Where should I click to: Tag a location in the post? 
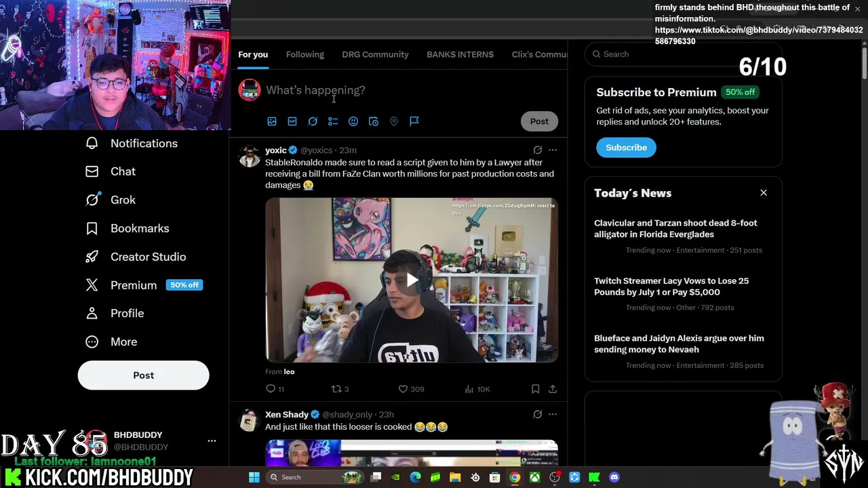(x=394, y=121)
